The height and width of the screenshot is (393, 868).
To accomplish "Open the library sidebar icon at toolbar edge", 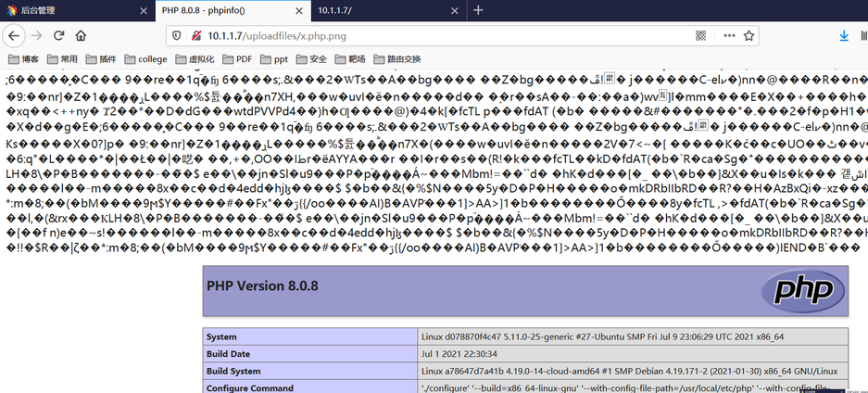I will [864, 36].
